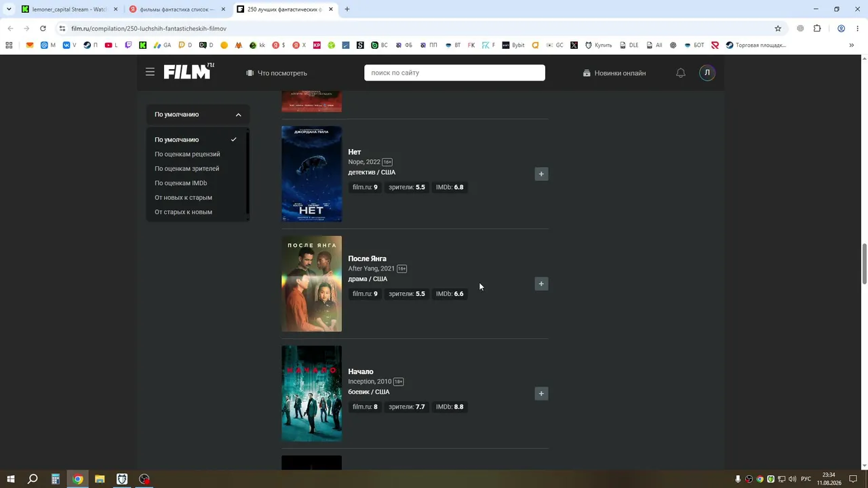Open the Chrome profile icon in toolbar

(841, 28)
